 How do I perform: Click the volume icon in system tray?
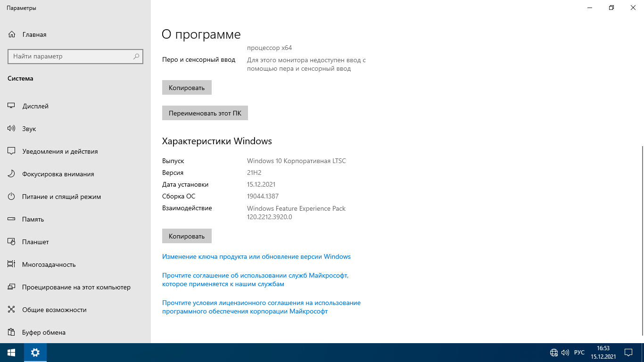tap(565, 353)
